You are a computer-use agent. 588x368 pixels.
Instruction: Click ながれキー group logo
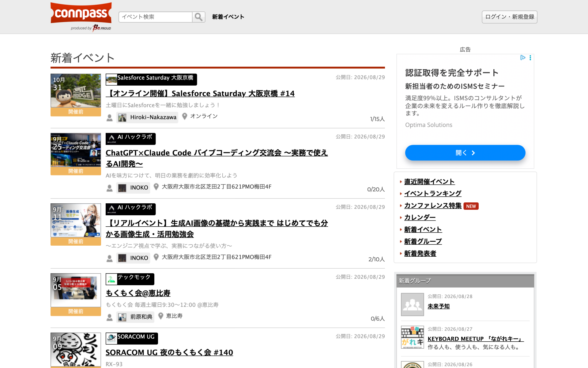tap(413, 337)
